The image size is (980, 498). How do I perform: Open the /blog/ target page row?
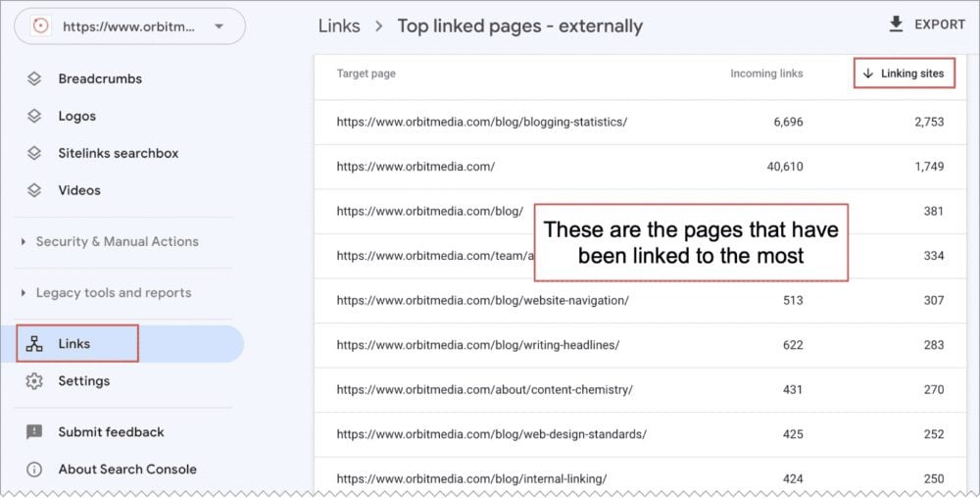(x=640, y=211)
